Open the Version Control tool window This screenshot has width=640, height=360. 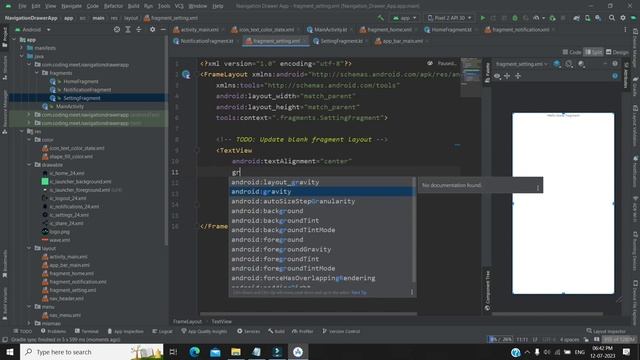tap(341, 331)
